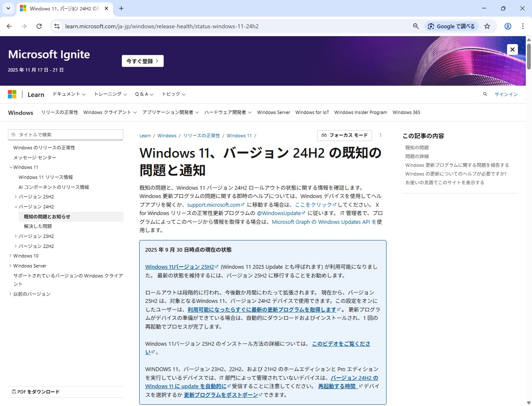
Task: Click the サインイン link
Action: [x=506, y=94]
